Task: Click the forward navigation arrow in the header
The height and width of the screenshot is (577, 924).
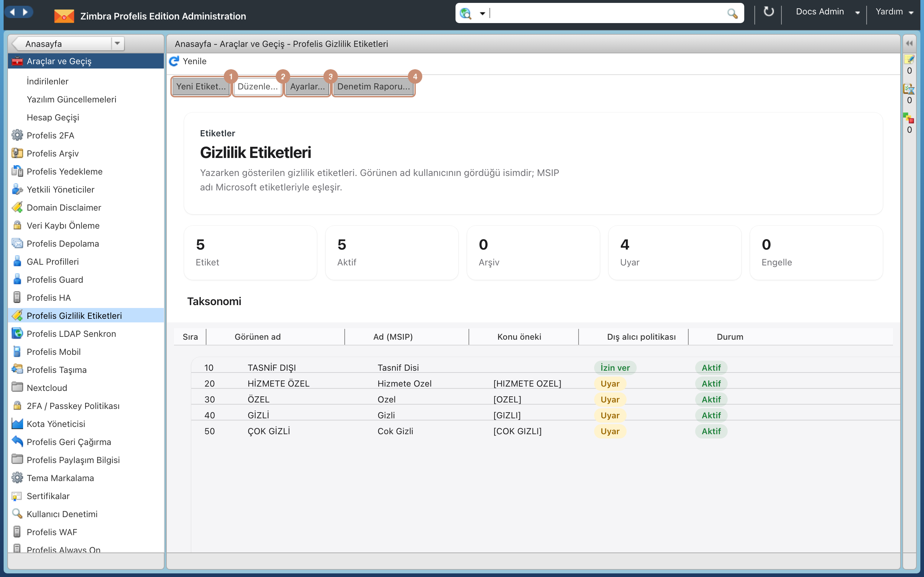Action: tap(25, 12)
